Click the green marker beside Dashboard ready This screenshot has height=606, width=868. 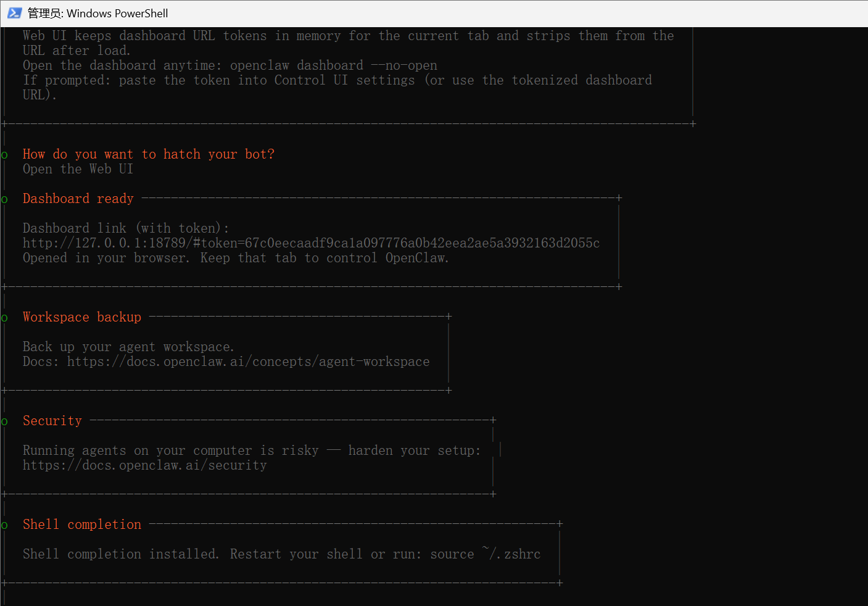point(4,199)
